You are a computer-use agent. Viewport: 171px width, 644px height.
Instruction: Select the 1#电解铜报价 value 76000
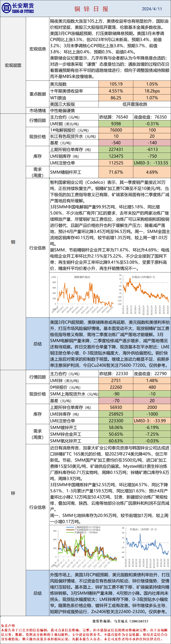click(x=116, y=130)
